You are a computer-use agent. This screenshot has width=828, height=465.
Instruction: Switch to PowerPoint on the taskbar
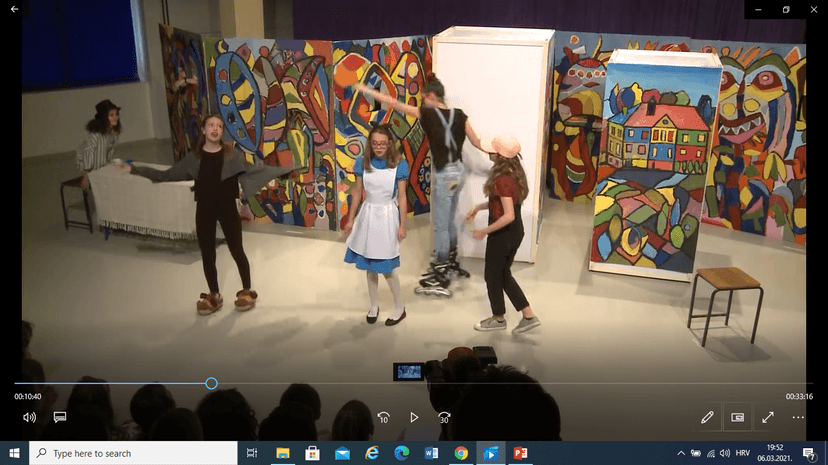[x=520, y=453]
